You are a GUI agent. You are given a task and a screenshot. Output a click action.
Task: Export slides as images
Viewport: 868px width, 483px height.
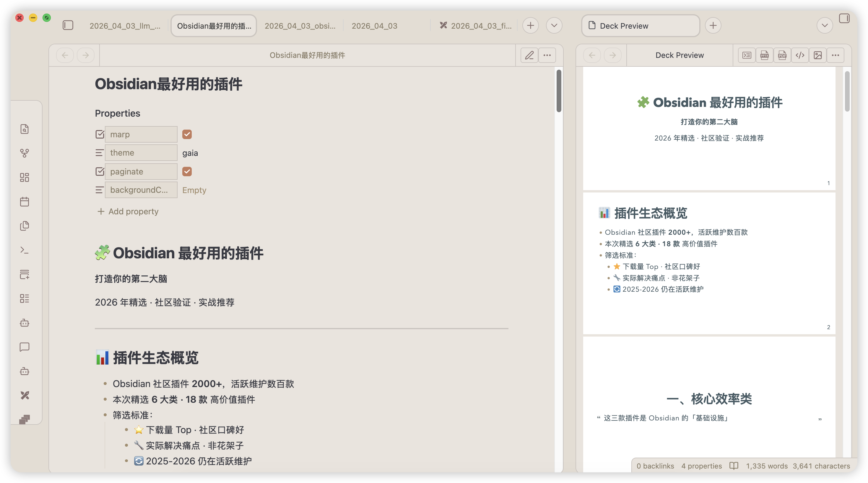[x=817, y=55]
